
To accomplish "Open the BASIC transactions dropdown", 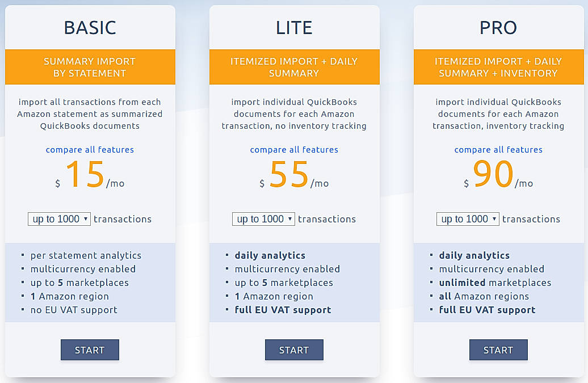I will tap(59, 219).
